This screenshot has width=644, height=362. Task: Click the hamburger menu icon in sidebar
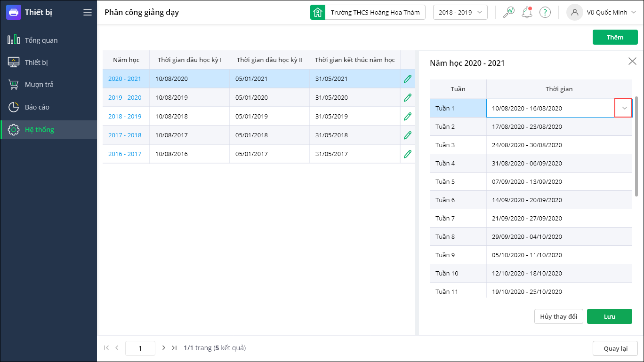point(87,12)
